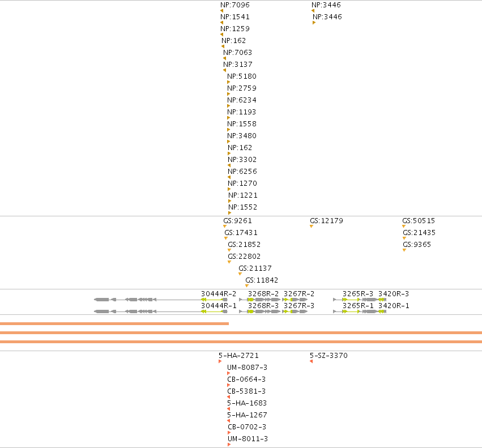Click the short orange bar ending mid-view
The width and height of the screenshot is (482, 448).
point(114,323)
